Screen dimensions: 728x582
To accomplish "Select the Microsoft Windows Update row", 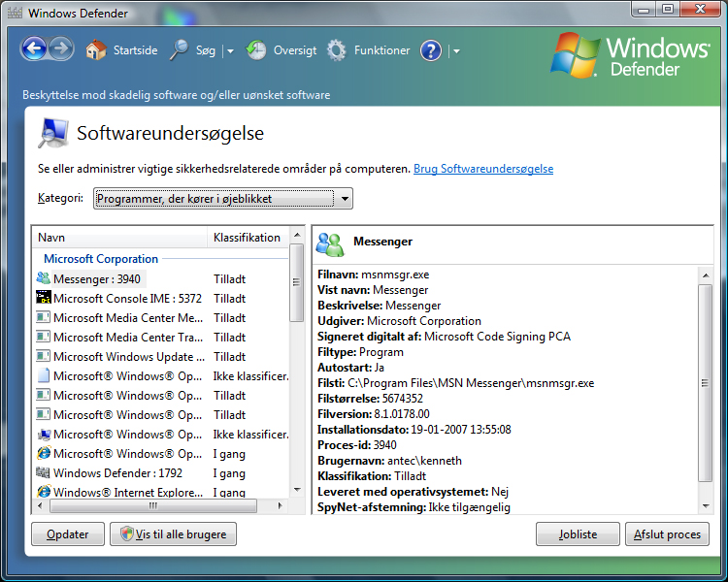I will coord(160,356).
